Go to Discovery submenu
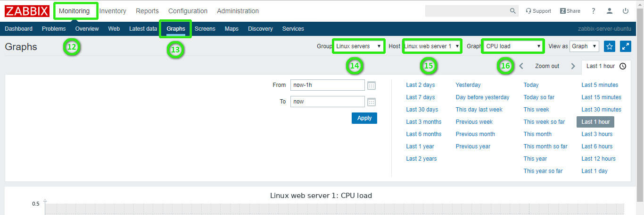 (260, 29)
